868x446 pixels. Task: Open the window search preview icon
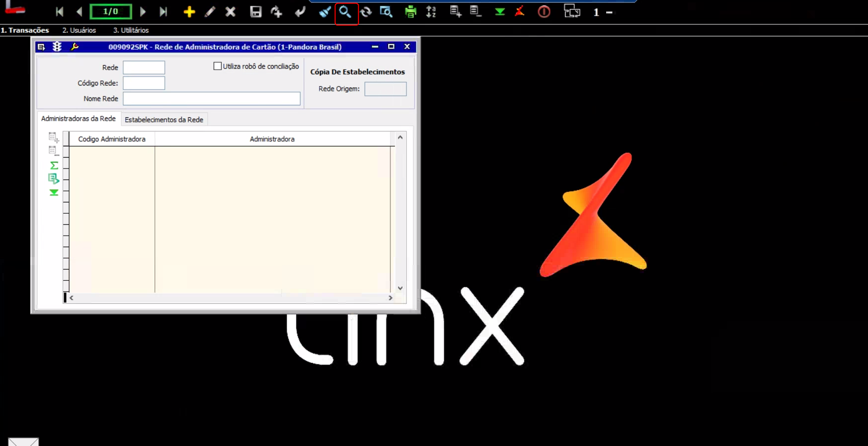point(386,11)
